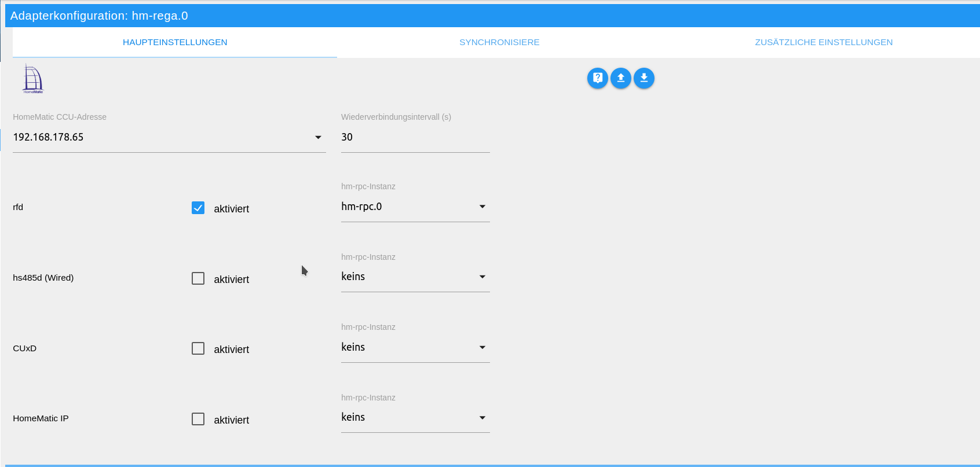This screenshot has width=980, height=467.
Task: Click the aktiviert label next to CUxD
Action: point(231,350)
